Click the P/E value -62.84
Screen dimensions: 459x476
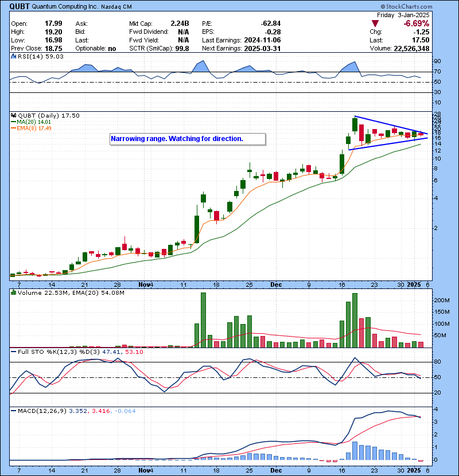pos(271,24)
